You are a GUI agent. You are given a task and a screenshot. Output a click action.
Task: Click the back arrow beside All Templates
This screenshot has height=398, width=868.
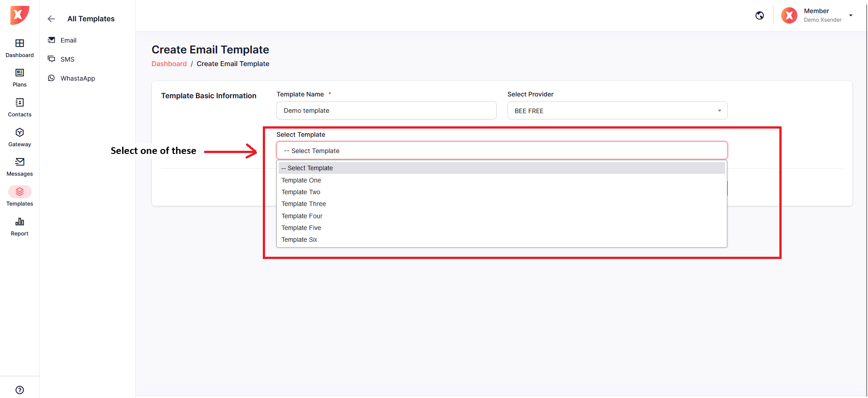pyautogui.click(x=51, y=19)
